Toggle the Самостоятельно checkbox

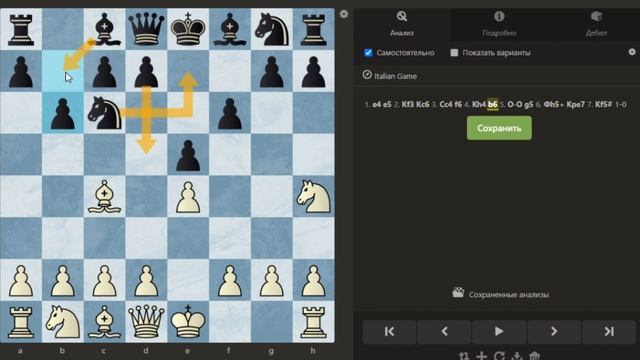368,53
